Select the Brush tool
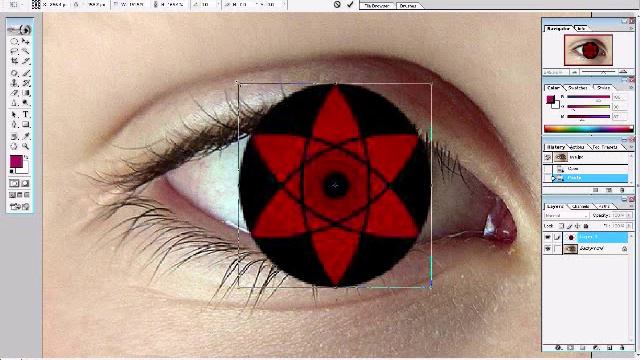 (x=26, y=73)
